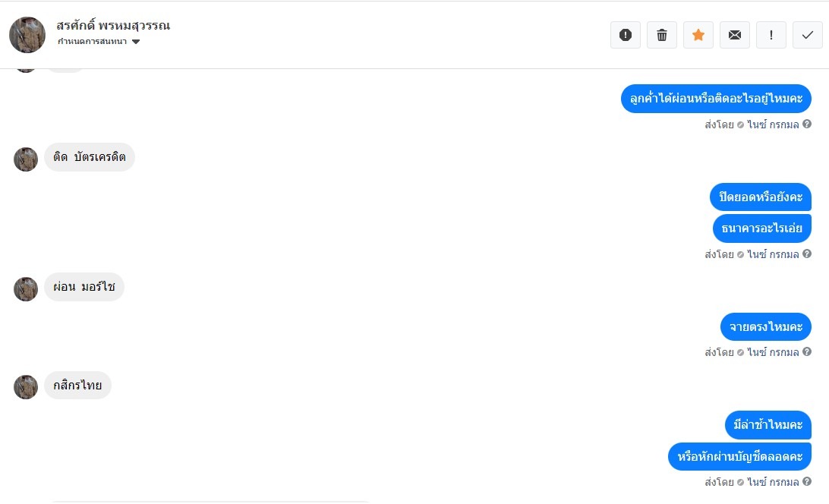829x504 pixels.
Task: Select the ปิดยอดหรือยังคะ message bubble
Action: (761, 197)
